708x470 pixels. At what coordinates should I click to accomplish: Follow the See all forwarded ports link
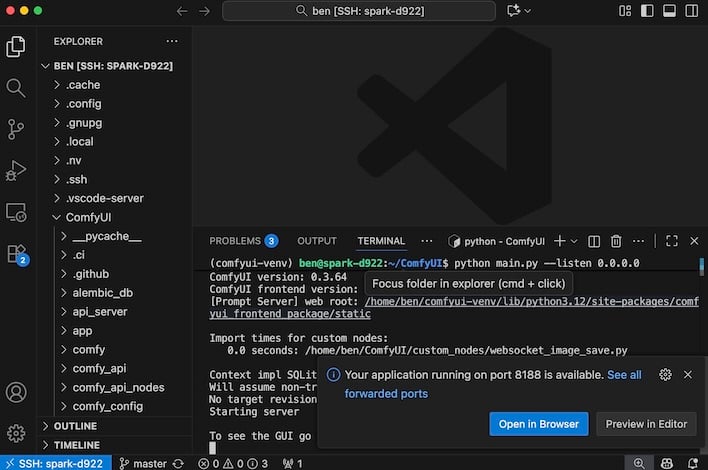(x=624, y=375)
